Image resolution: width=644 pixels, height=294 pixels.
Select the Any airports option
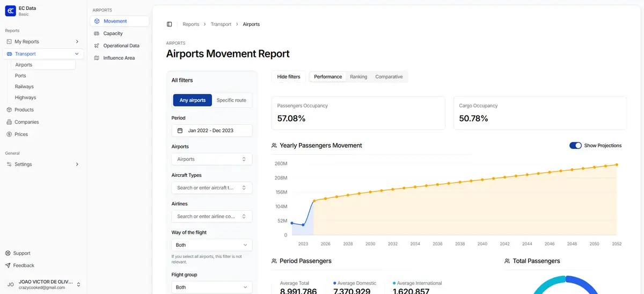tap(192, 101)
